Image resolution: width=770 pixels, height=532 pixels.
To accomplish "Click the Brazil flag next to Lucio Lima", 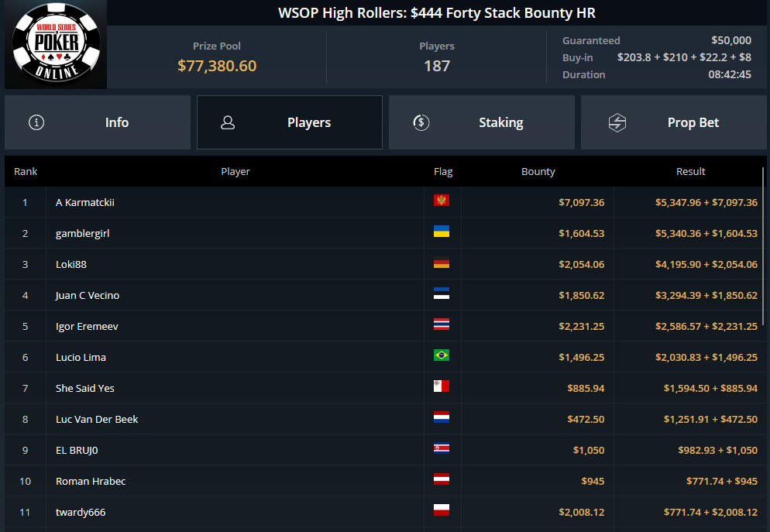I will 442,355.
